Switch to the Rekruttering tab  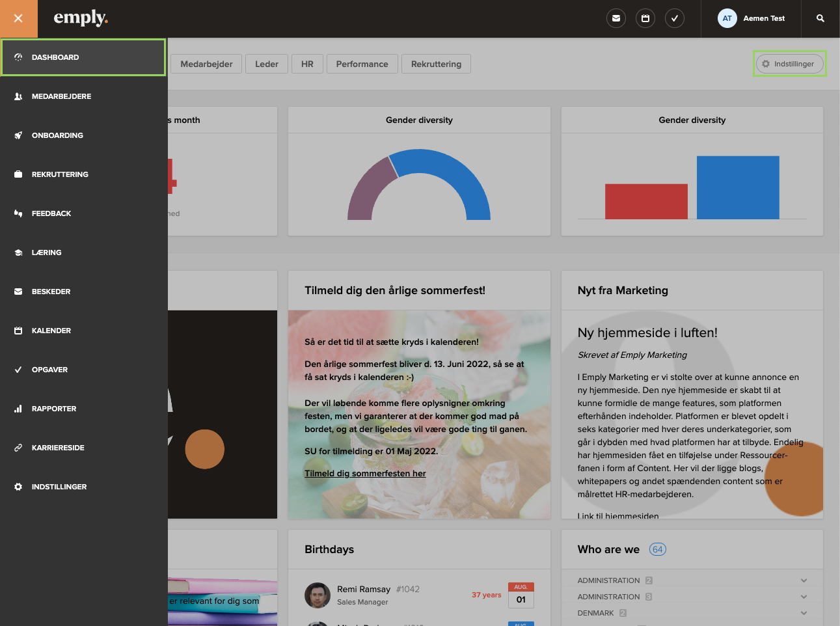pos(436,64)
